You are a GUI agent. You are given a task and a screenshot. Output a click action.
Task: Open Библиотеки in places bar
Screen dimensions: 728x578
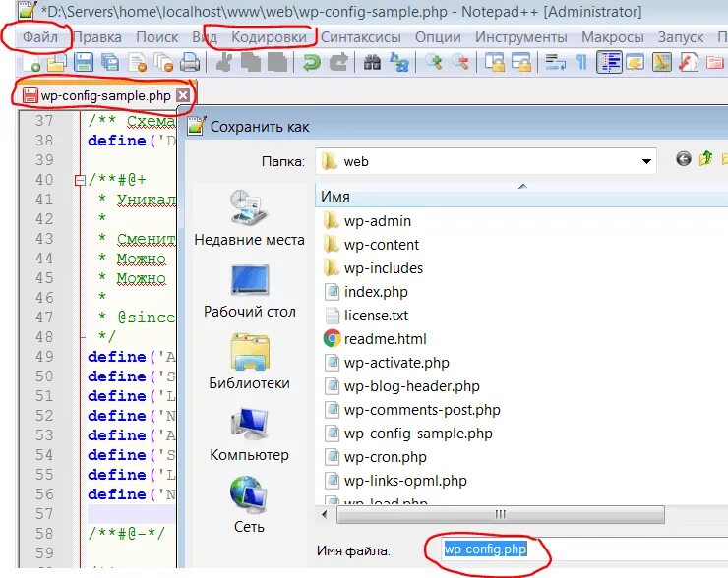[249, 362]
